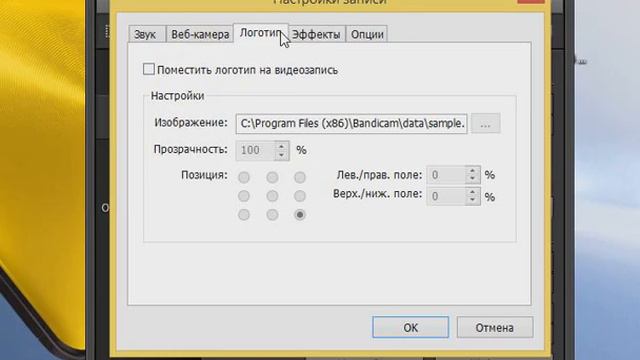Decrease Прозрачность with down arrow

pyautogui.click(x=282, y=156)
